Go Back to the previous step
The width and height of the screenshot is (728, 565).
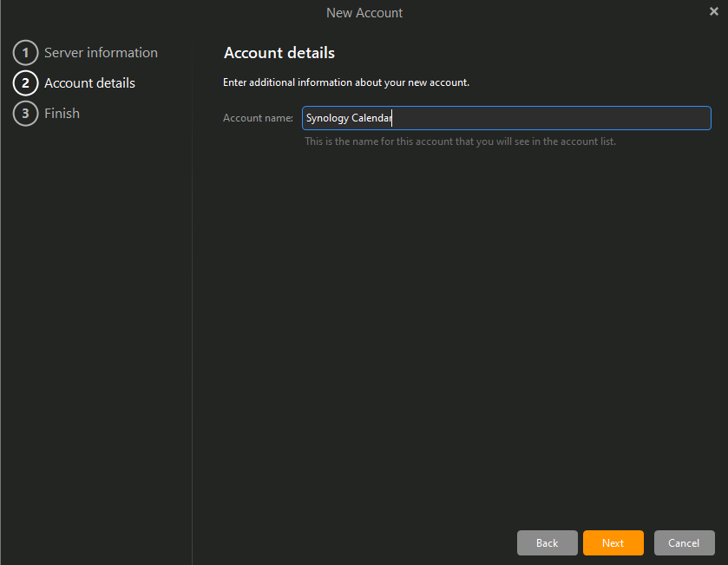tap(547, 542)
